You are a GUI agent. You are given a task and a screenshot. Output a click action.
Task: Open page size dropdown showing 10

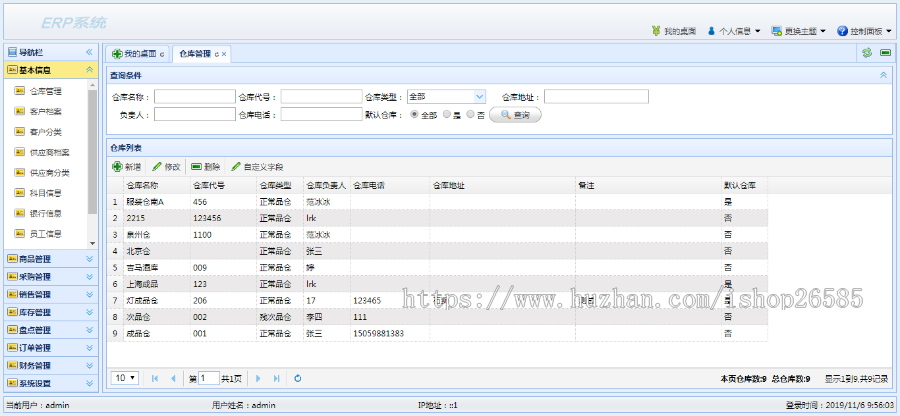[x=125, y=378]
